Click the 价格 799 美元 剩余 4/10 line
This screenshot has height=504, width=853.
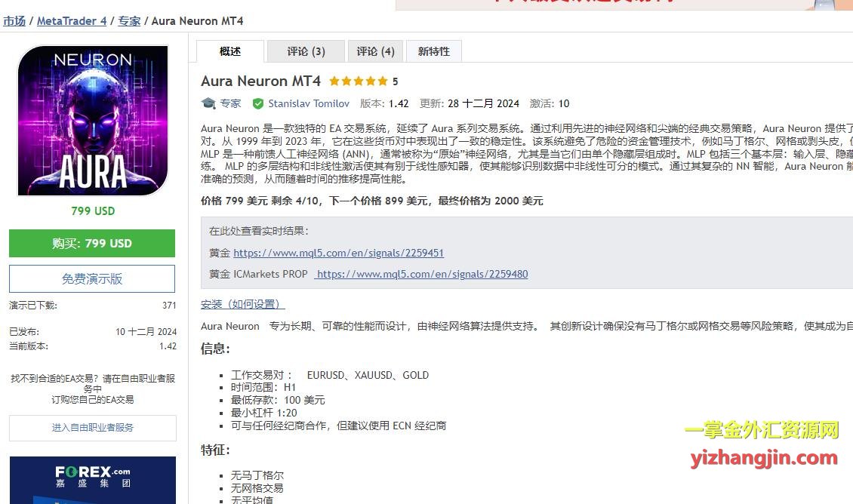(x=372, y=201)
